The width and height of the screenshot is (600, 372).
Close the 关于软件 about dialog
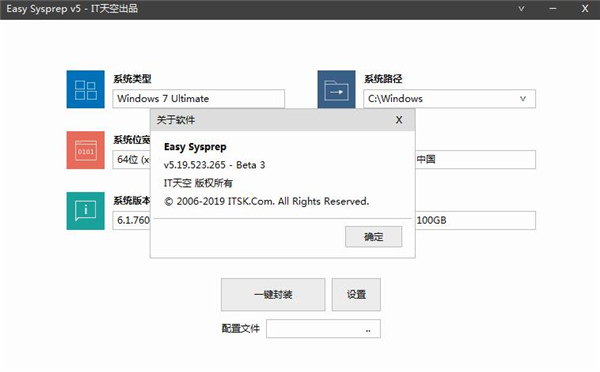(x=399, y=120)
